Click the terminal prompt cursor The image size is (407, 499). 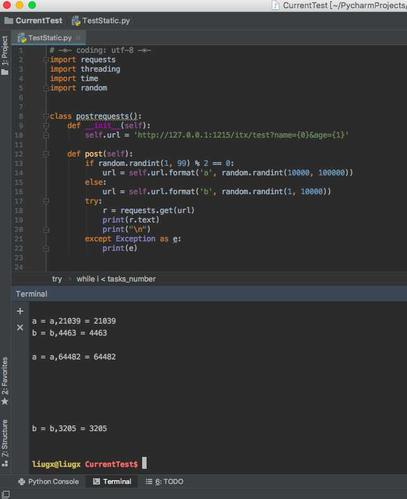[144, 463]
